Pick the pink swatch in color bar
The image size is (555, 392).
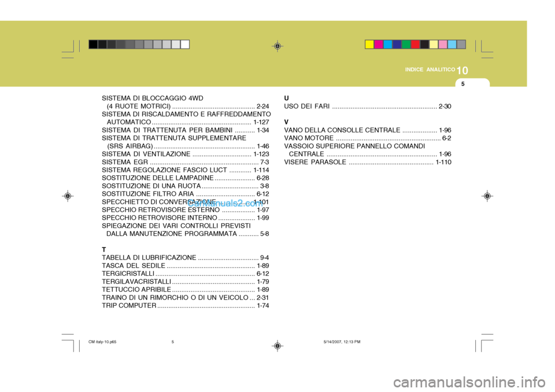click(443, 45)
